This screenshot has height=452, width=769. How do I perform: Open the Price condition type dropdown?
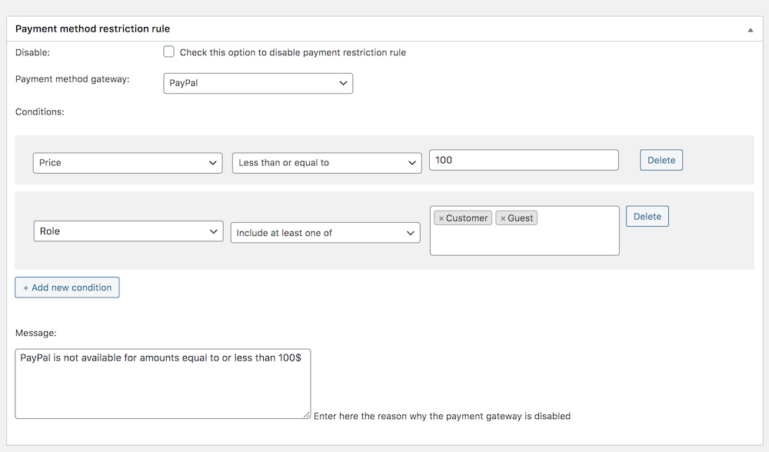(127, 162)
